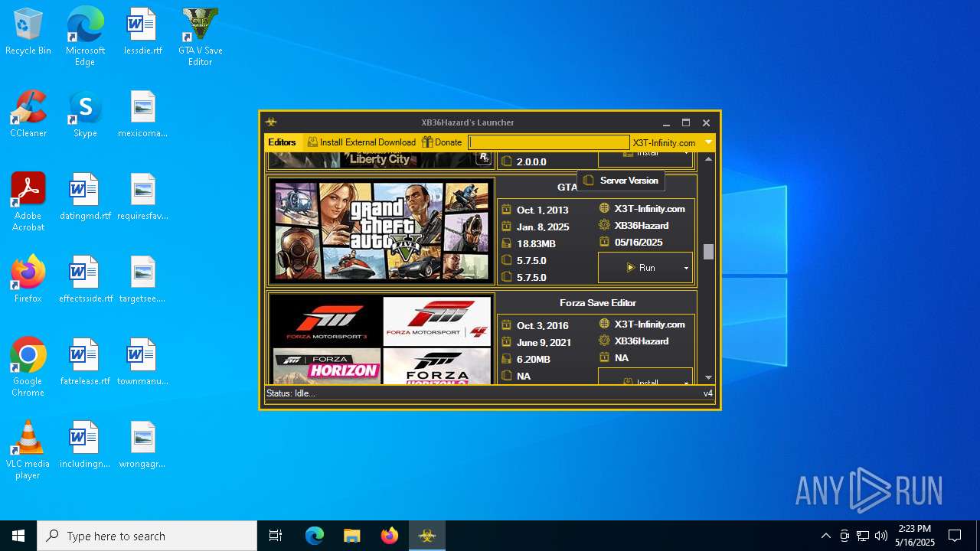Click scrollbar down arrow in launcher
The image size is (980, 551).
click(708, 377)
